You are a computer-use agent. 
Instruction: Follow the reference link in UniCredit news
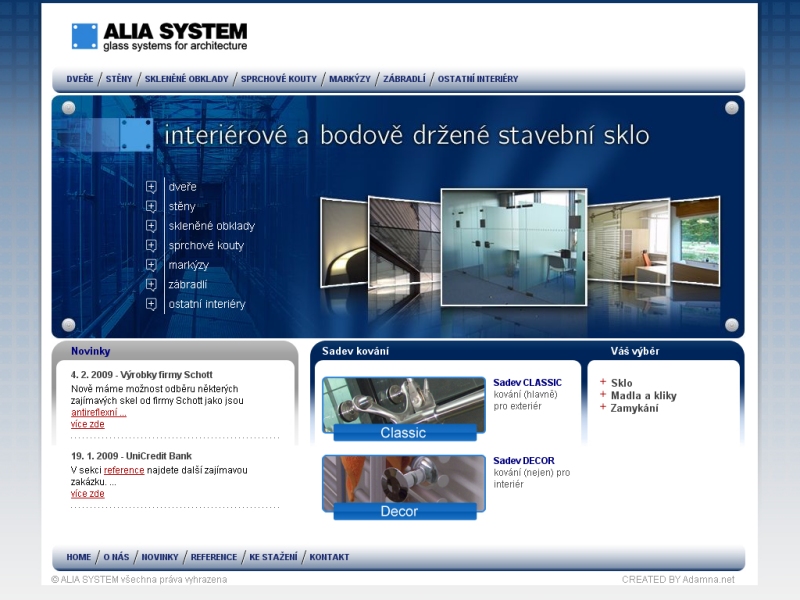click(124, 470)
